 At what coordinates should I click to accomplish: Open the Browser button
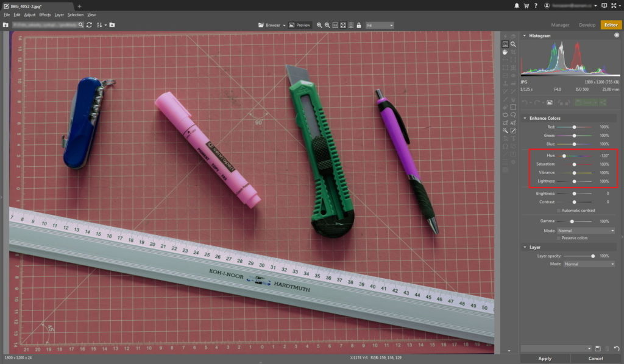269,25
